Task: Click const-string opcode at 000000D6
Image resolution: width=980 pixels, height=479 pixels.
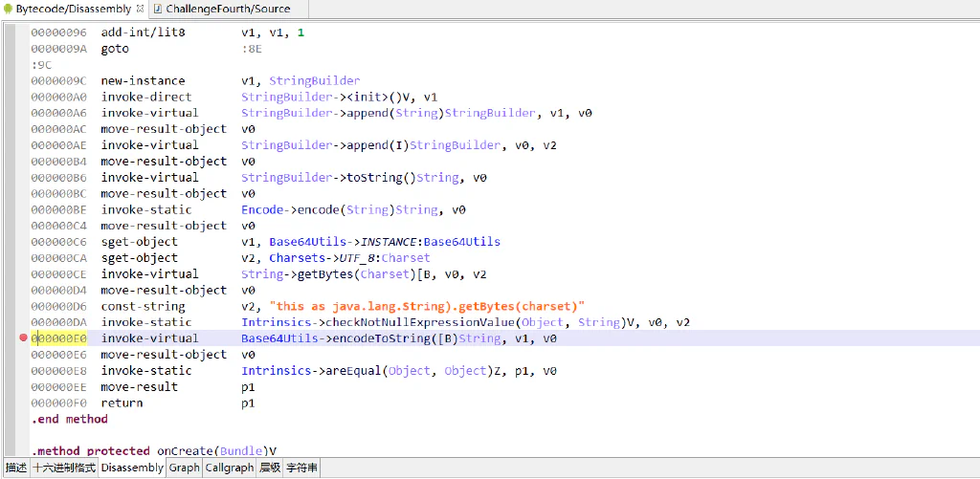Action: click(x=143, y=306)
